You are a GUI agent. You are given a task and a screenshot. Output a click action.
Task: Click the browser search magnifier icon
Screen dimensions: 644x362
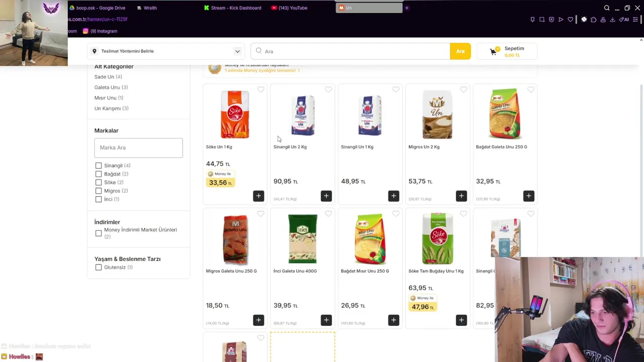[607, 8]
